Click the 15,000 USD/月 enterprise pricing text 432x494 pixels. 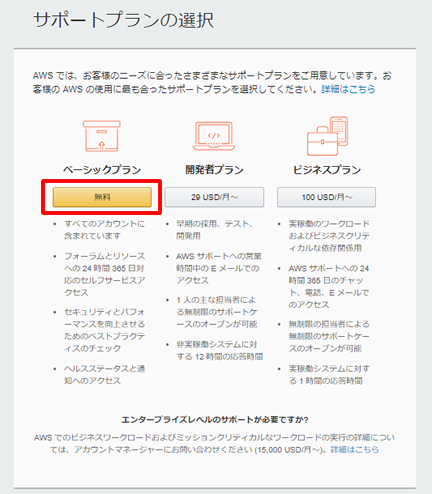point(290,450)
